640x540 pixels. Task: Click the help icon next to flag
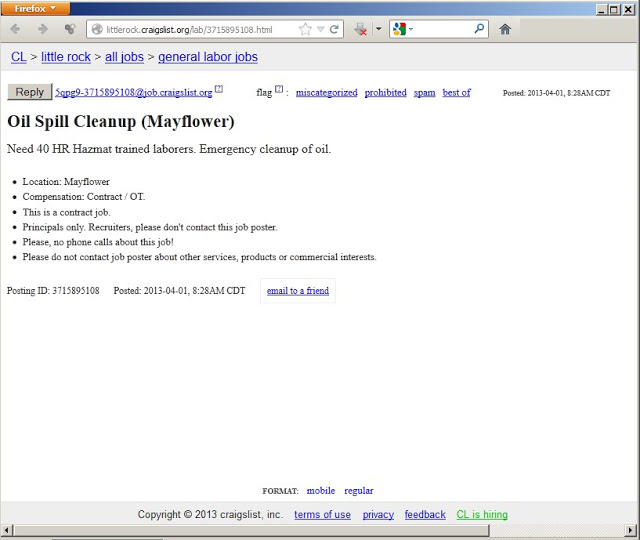(279, 89)
